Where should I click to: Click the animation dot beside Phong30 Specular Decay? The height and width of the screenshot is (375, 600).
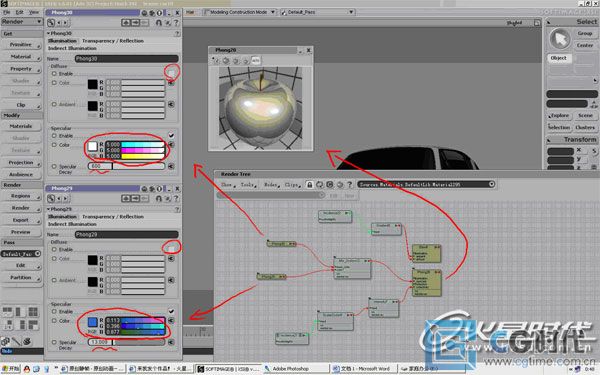pos(54,166)
